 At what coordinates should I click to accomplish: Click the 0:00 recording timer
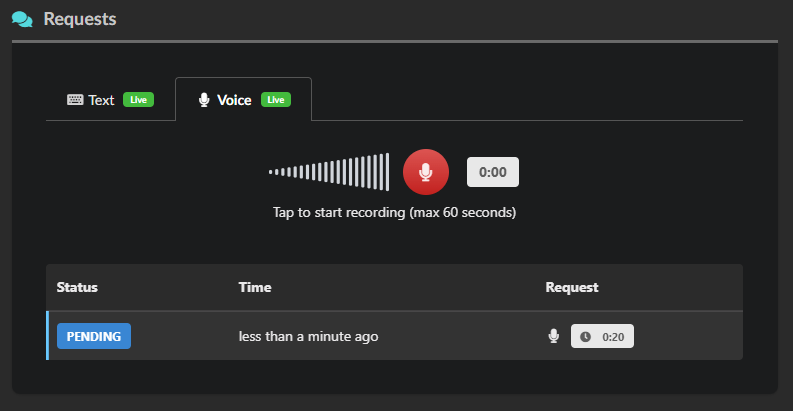point(493,172)
